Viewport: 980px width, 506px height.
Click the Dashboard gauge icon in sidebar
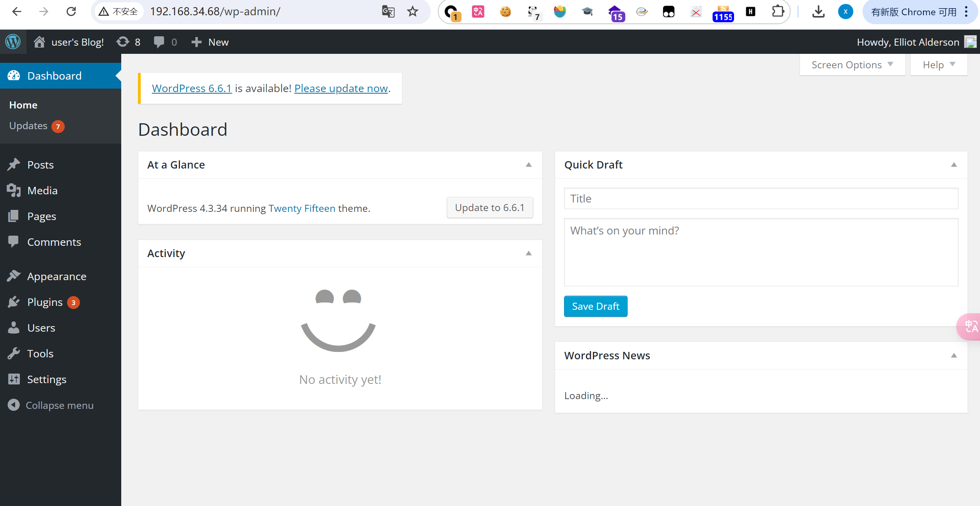14,75
